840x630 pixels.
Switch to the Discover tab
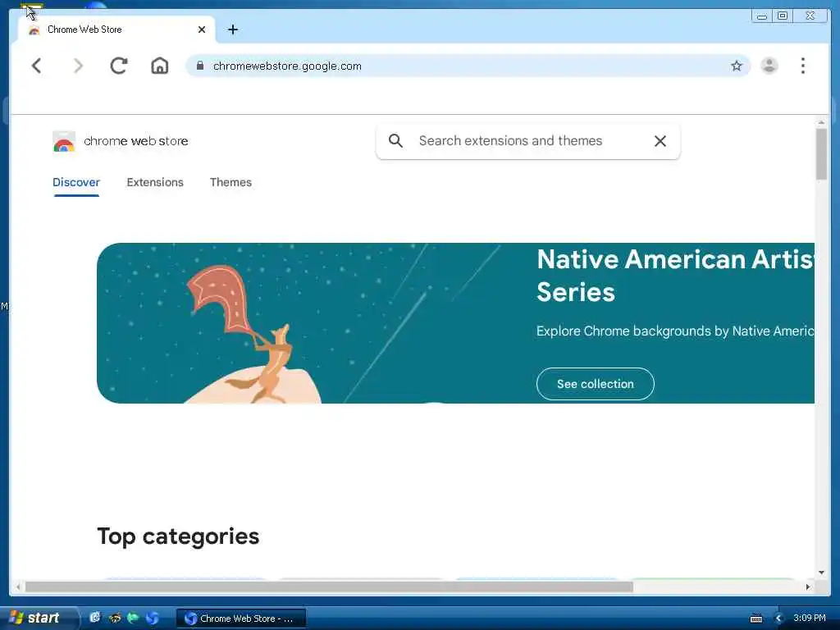point(76,182)
